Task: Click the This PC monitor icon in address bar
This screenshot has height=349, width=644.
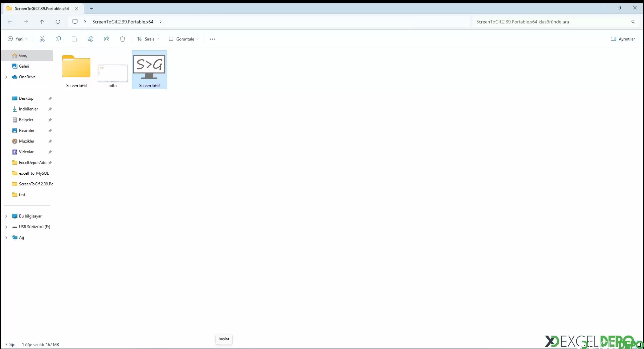Action: (x=75, y=22)
